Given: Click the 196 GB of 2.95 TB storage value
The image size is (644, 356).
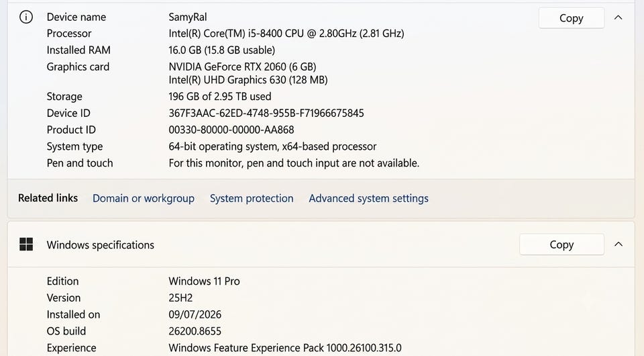Looking at the screenshot, I should tap(220, 97).
